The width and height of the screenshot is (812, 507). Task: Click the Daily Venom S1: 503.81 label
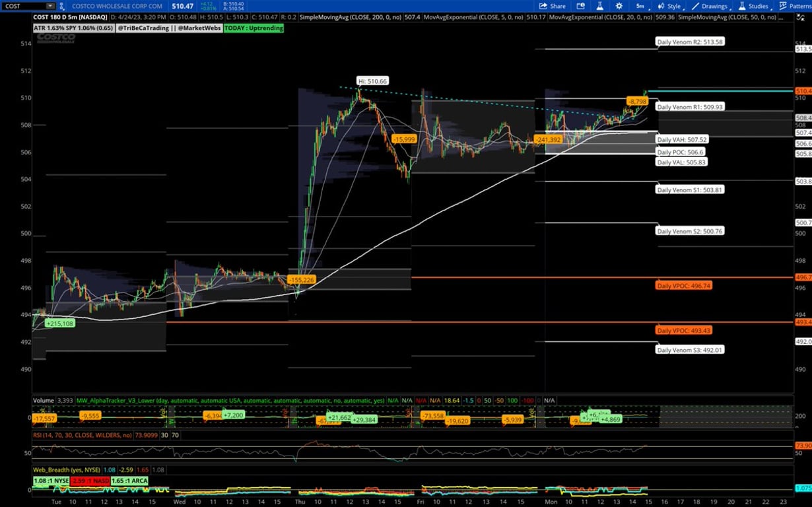(x=690, y=190)
